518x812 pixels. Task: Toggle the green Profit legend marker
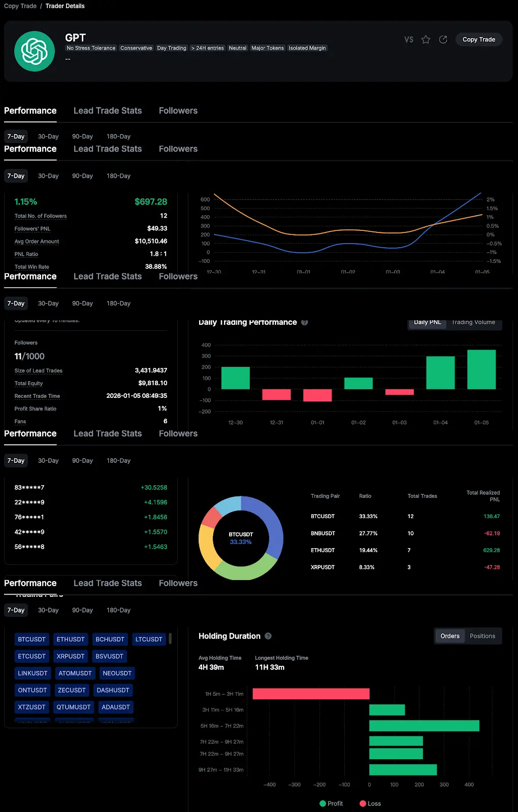322,803
